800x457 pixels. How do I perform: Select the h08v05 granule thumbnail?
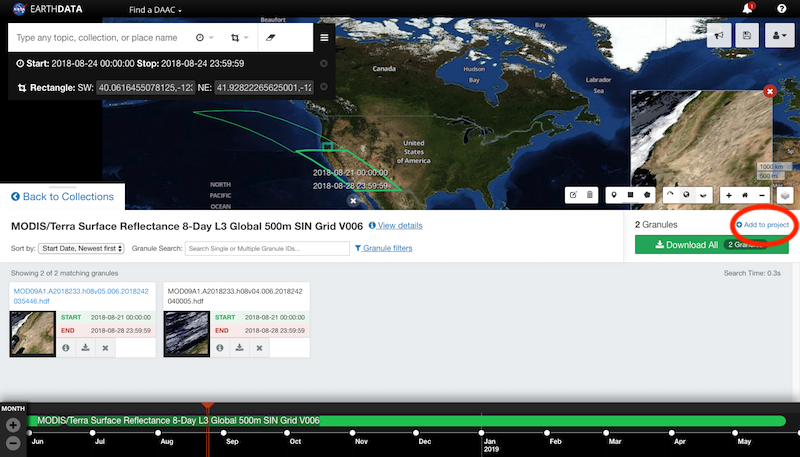click(33, 334)
